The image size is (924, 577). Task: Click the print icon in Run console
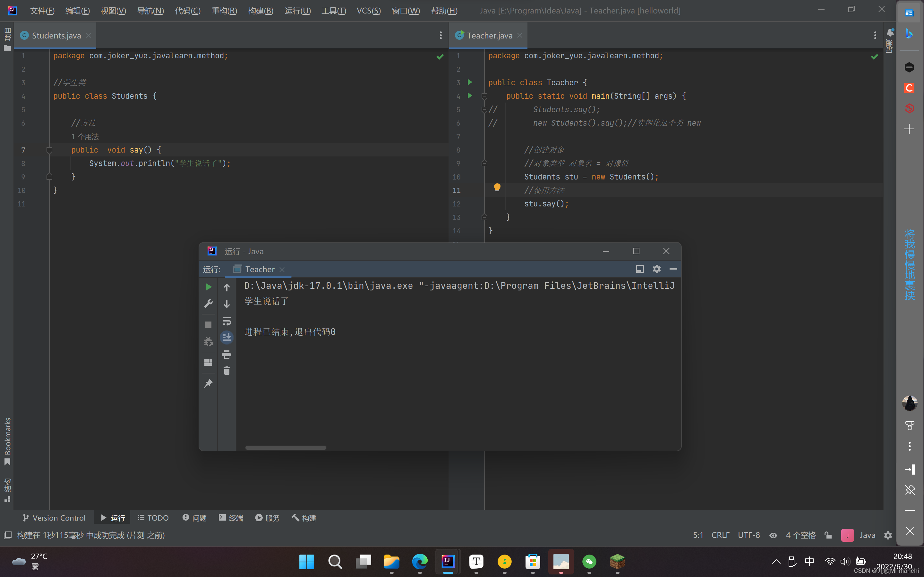pyautogui.click(x=227, y=355)
